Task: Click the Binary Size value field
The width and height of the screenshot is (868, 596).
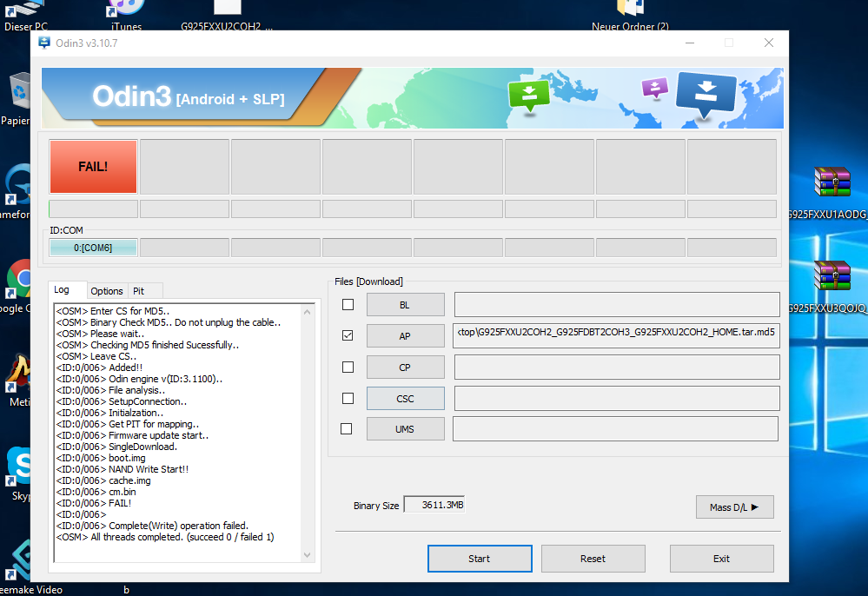Action: click(x=434, y=505)
